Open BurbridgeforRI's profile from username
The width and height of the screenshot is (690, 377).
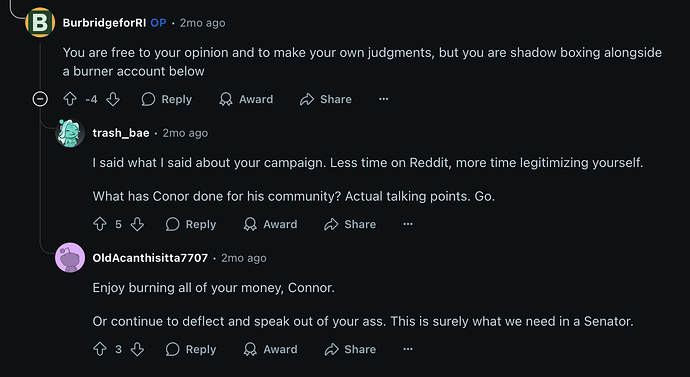click(104, 23)
